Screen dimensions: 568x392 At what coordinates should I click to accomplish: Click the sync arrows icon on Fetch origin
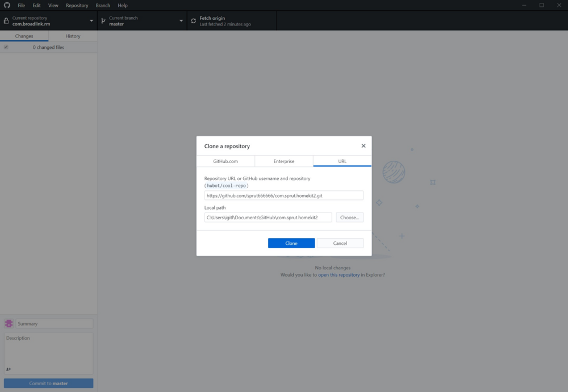(194, 21)
